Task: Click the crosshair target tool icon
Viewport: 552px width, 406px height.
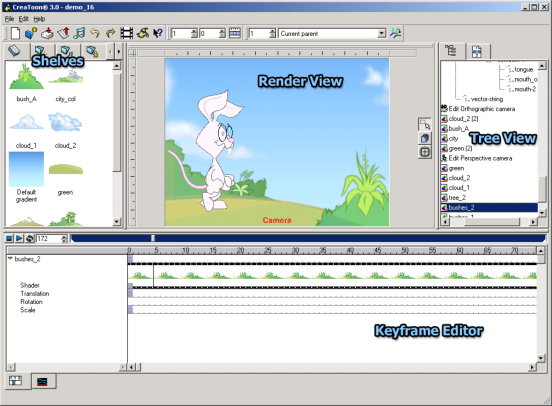Action: 425,152
